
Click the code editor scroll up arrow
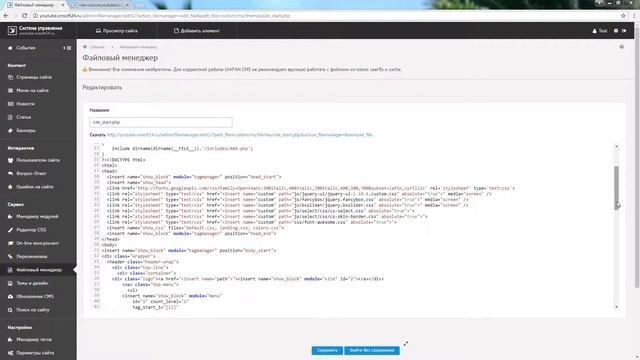pyautogui.click(x=616, y=146)
